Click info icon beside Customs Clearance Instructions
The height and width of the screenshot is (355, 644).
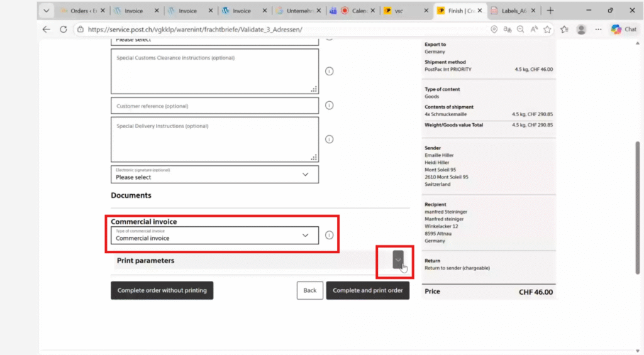click(329, 71)
